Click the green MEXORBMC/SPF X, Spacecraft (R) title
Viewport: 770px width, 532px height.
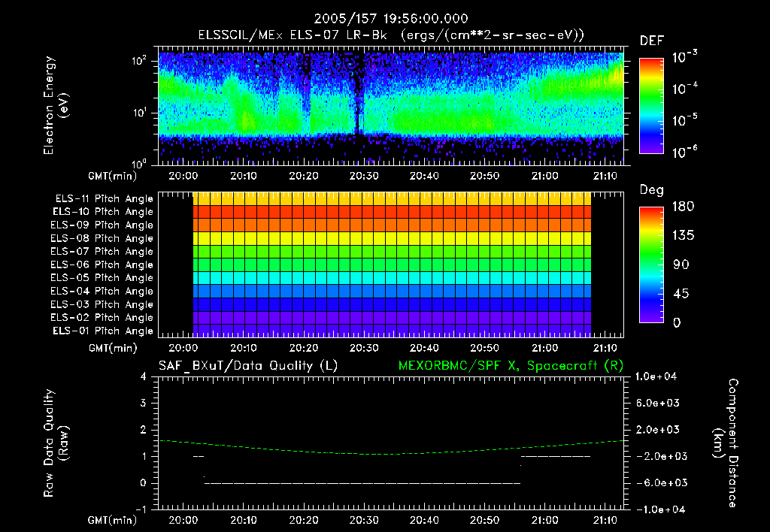(x=511, y=366)
